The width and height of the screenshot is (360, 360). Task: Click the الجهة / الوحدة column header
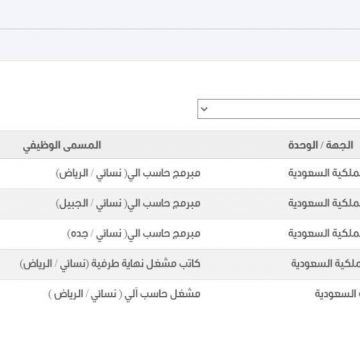[321, 146]
